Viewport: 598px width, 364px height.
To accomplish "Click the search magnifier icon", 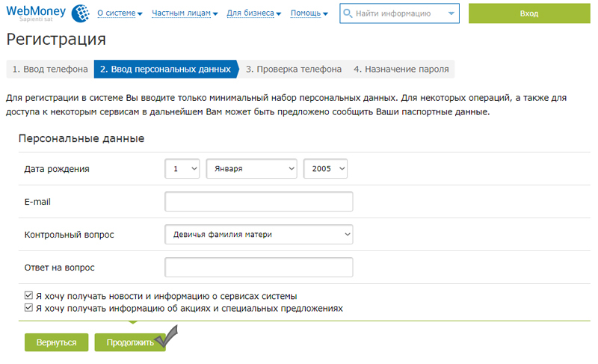I will tap(348, 13).
